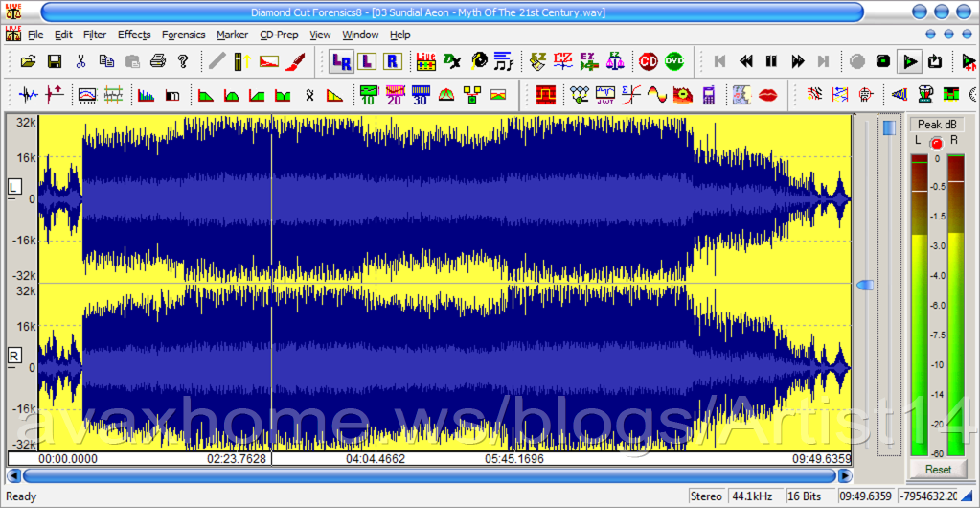Open the 10-band equalizer icon
The image size is (980, 508).
pos(368,95)
